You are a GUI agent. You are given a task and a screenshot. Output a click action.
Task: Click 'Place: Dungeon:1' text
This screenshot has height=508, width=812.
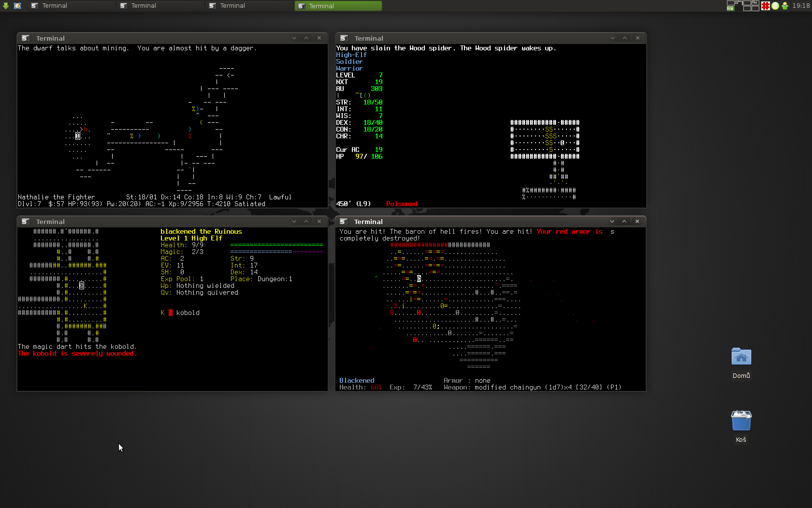coord(261,279)
